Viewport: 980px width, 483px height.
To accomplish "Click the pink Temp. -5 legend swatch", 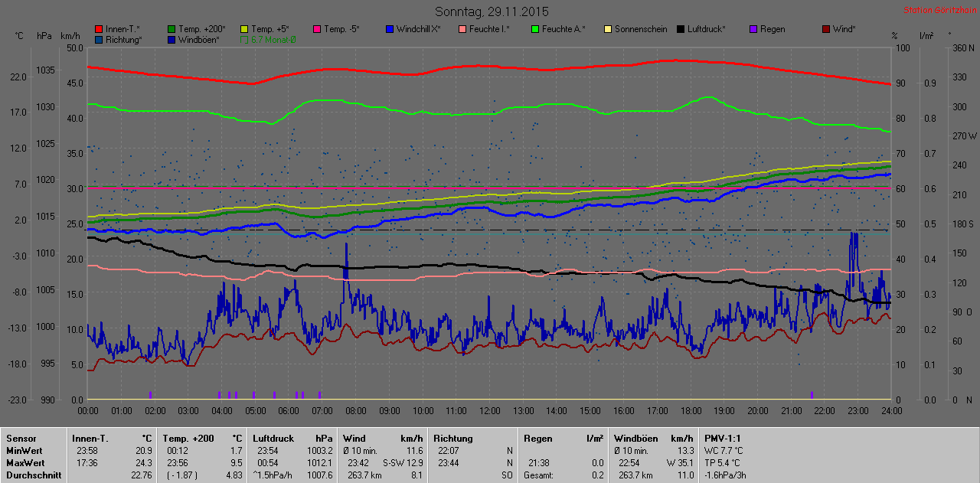I will 317,29.
